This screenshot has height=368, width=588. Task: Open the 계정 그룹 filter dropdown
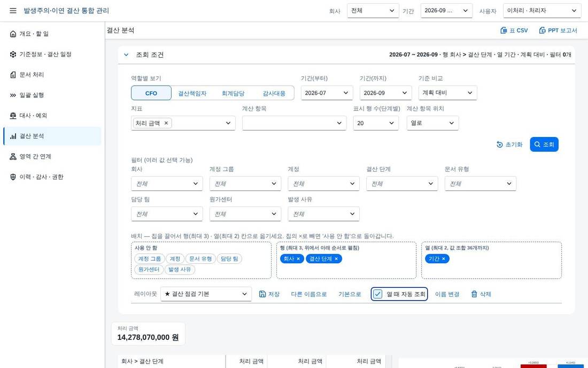click(x=245, y=184)
